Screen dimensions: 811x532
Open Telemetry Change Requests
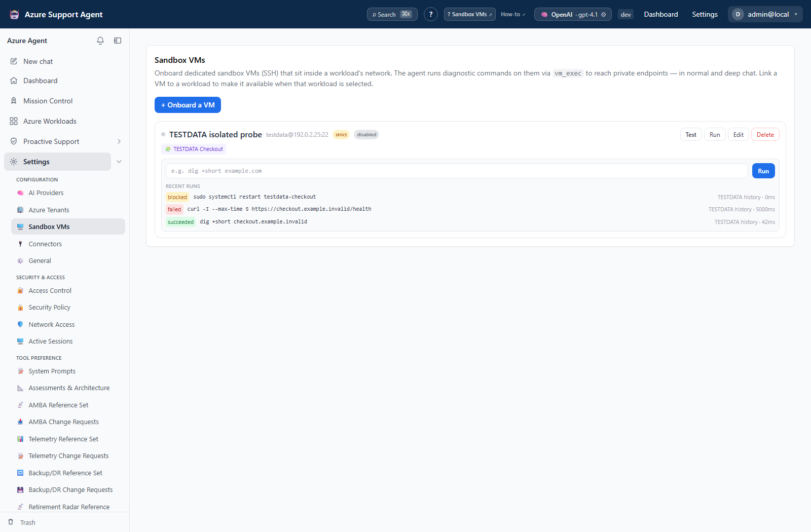click(x=68, y=455)
